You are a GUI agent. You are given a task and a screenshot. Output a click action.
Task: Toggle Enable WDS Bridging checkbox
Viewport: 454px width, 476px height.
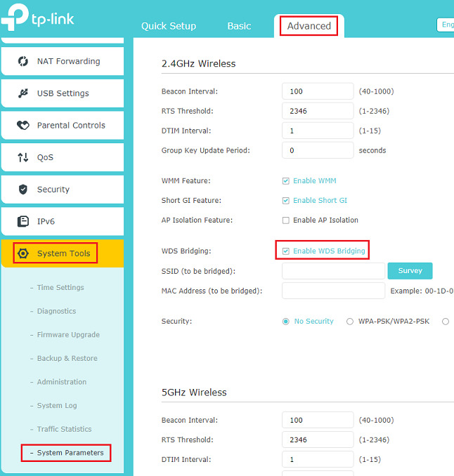click(285, 251)
